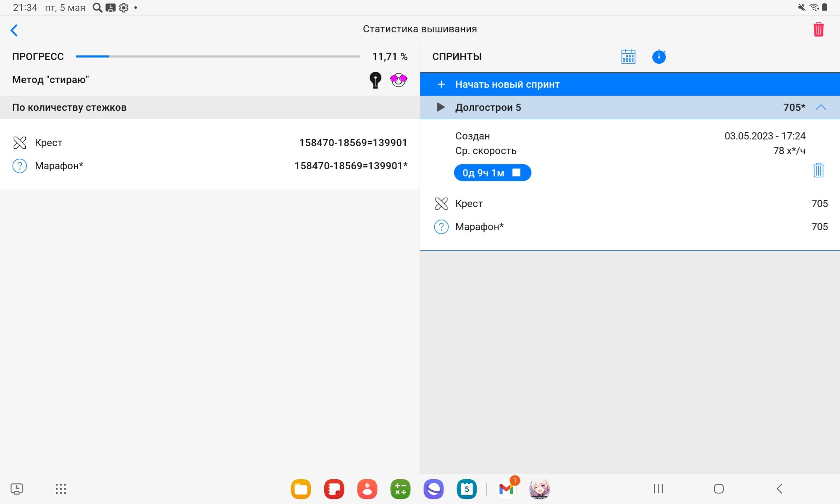Viewport: 840px width, 504px height.
Task: Tap the sprint Марафон question mark icon
Action: [x=441, y=227]
